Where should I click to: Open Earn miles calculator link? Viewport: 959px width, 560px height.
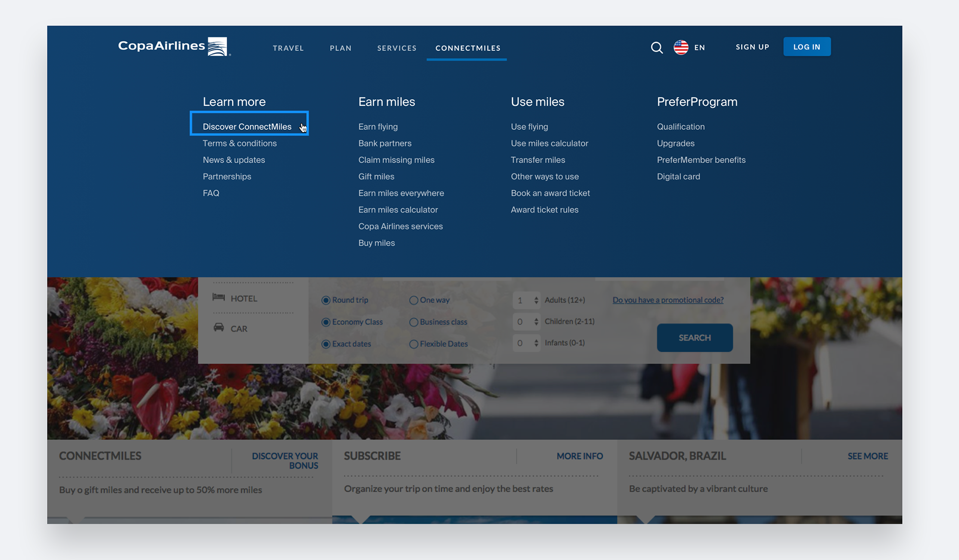(398, 210)
